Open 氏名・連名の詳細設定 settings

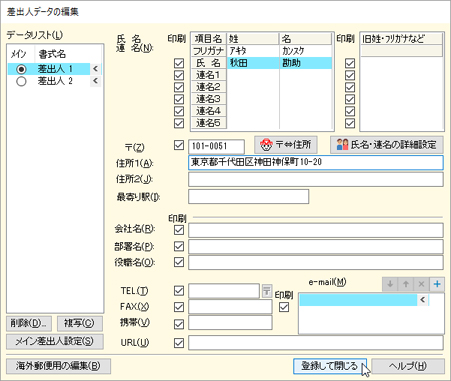pyautogui.click(x=387, y=145)
